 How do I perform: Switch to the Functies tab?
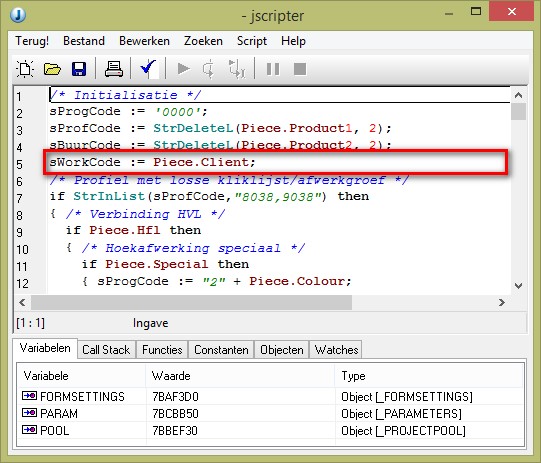pyautogui.click(x=162, y=350)
